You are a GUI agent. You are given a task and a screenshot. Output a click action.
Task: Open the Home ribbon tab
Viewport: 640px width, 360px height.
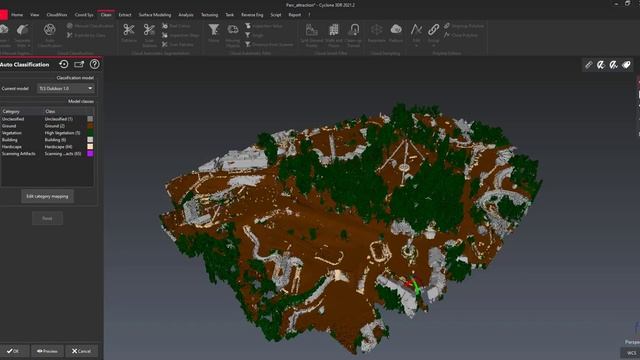pyautogui.click(x=17, y=15)
